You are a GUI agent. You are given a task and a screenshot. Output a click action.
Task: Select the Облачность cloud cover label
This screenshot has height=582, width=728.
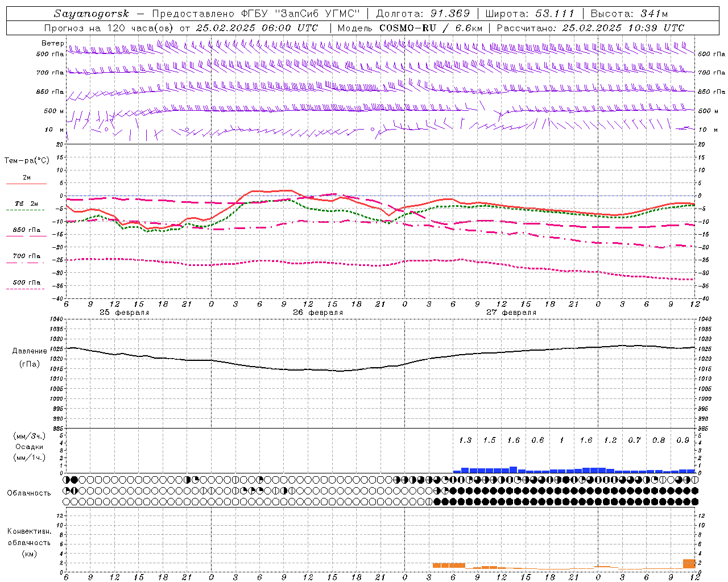point(29,493)
